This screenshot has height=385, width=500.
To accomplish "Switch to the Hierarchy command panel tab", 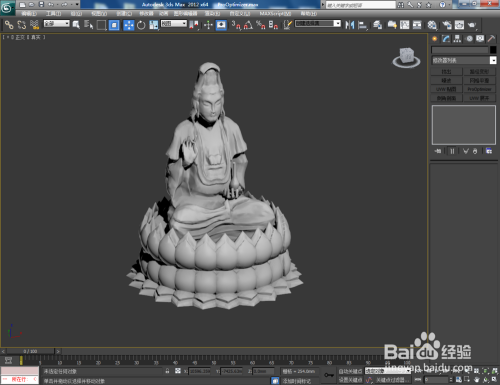I will [x=457, y=39].
